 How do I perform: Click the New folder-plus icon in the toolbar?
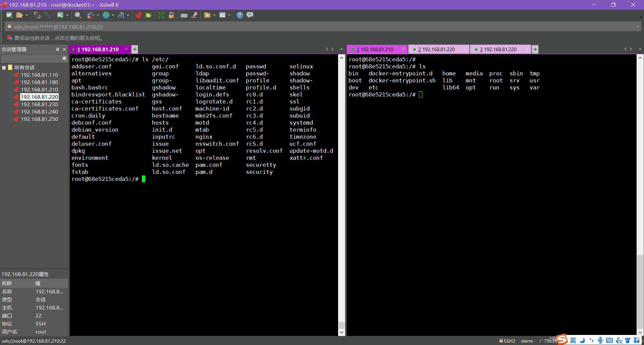click(x=207, y=15)
